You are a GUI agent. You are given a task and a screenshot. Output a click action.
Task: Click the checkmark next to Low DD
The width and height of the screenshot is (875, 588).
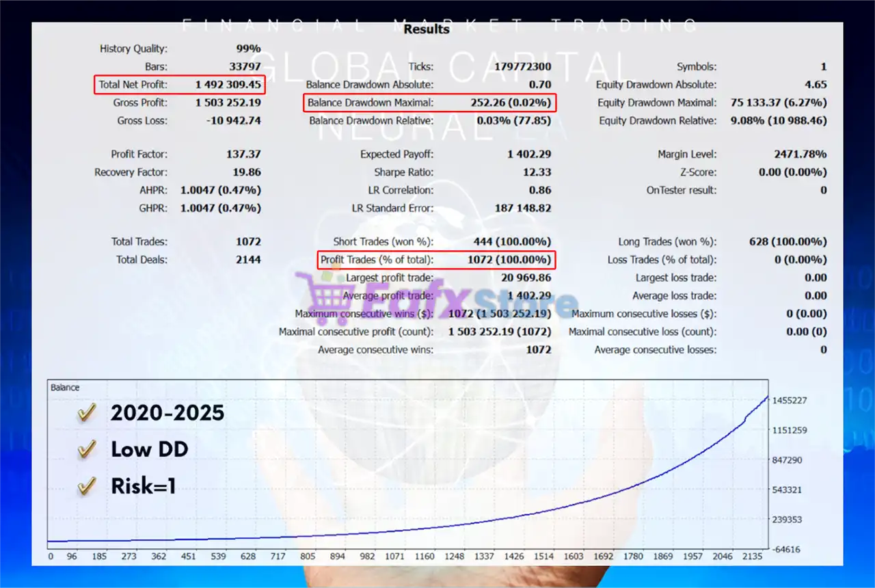86,449
